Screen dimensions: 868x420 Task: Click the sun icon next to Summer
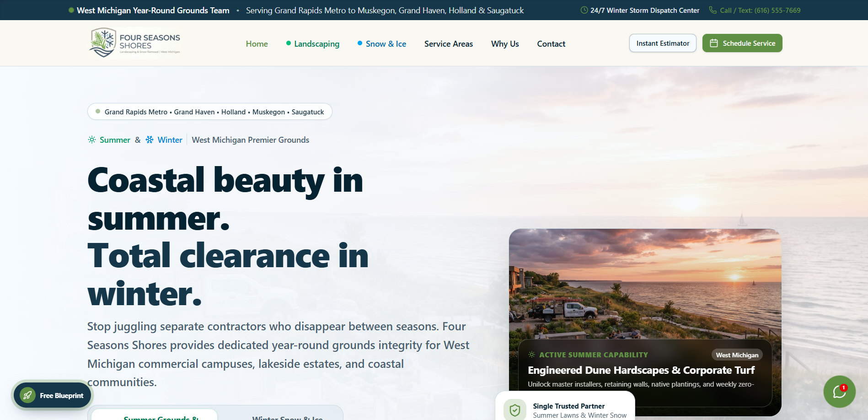click(x=92, y=140)
